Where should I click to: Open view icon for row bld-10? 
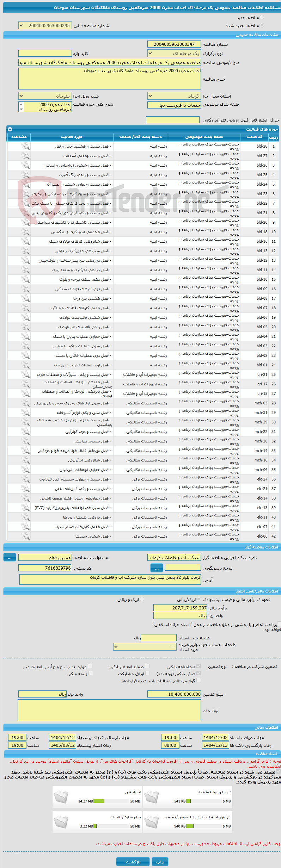[x=25, y=279]
